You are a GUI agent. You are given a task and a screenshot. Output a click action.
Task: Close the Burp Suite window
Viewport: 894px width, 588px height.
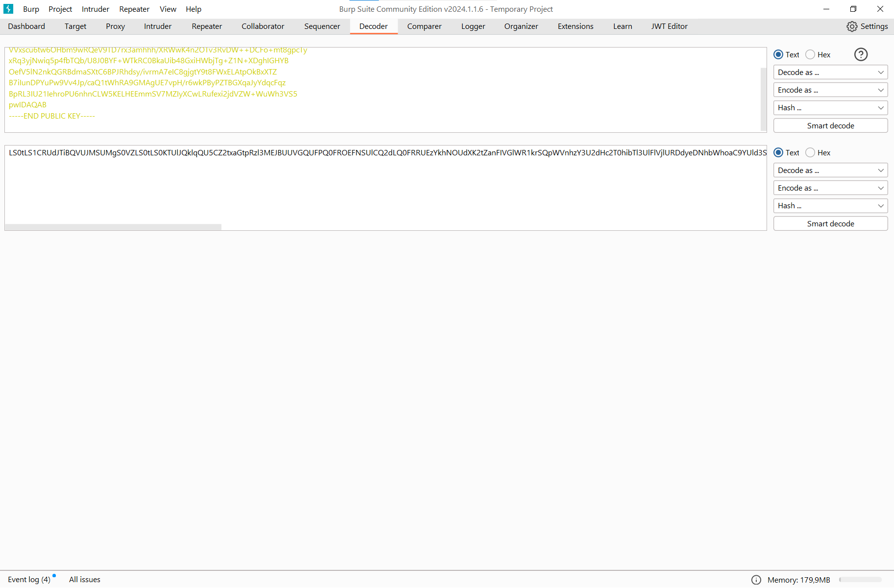click(880, 9)
